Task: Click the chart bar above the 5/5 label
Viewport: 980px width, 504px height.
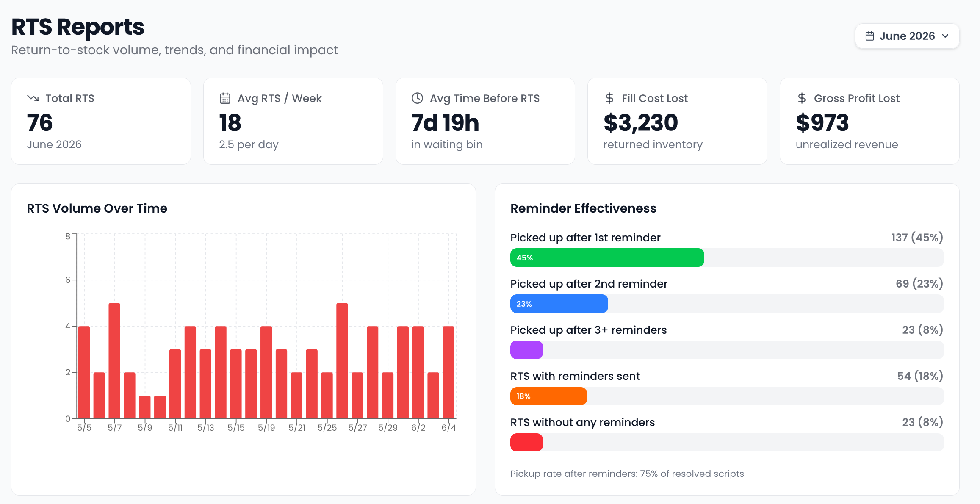Action: coord(84,372)
